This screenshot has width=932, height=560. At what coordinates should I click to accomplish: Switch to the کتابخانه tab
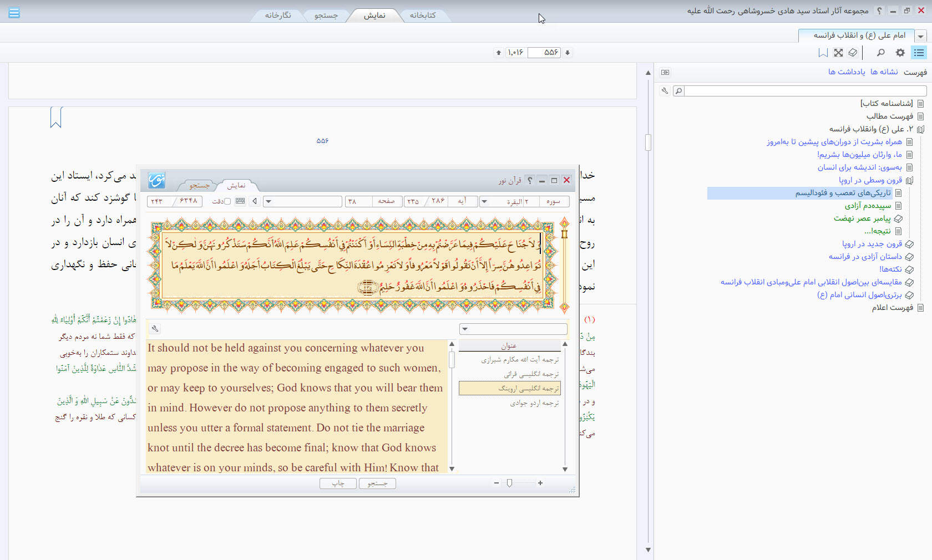423,15
